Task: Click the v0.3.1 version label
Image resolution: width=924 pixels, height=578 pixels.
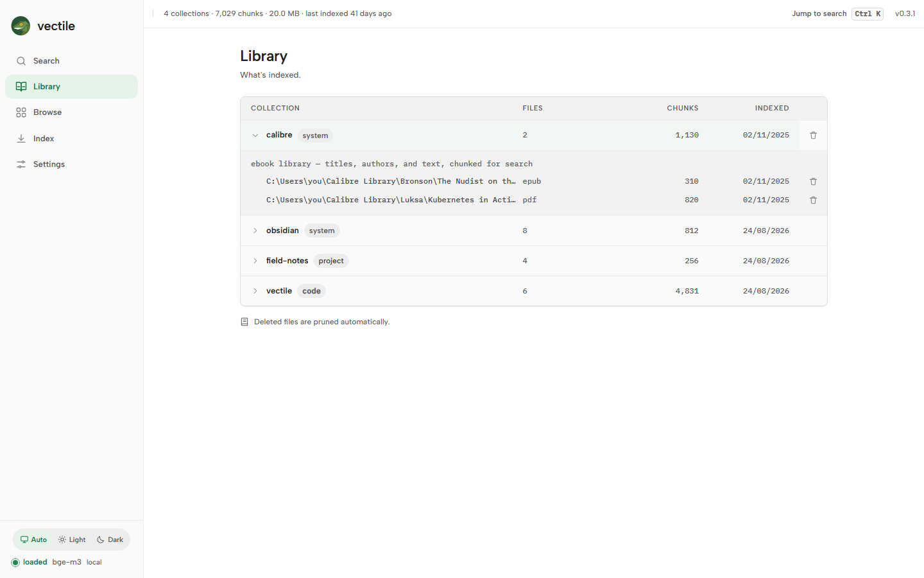Action: tap(905, 13)
